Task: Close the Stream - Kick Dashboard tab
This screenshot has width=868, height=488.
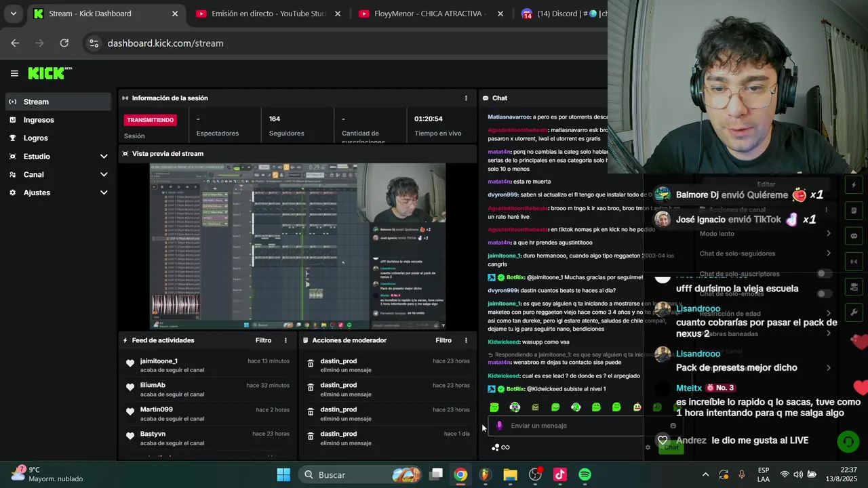Action: pos(175,14)
